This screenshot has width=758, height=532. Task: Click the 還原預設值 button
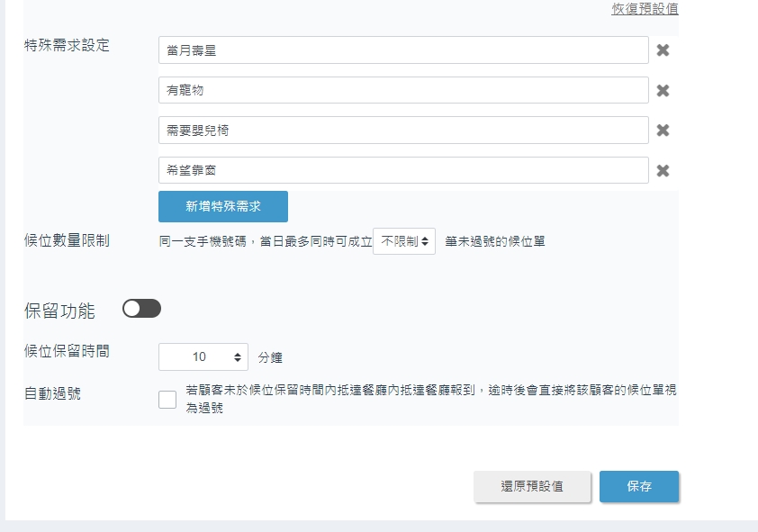532,486
